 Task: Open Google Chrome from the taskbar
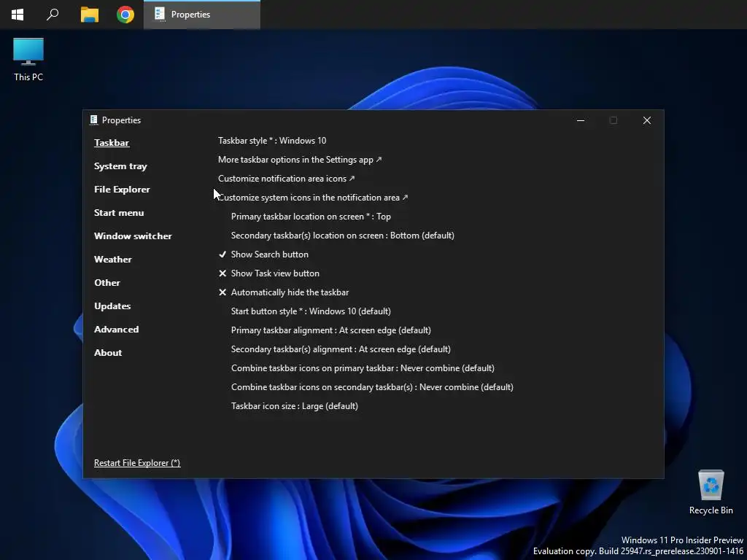[x=125, y=15]
